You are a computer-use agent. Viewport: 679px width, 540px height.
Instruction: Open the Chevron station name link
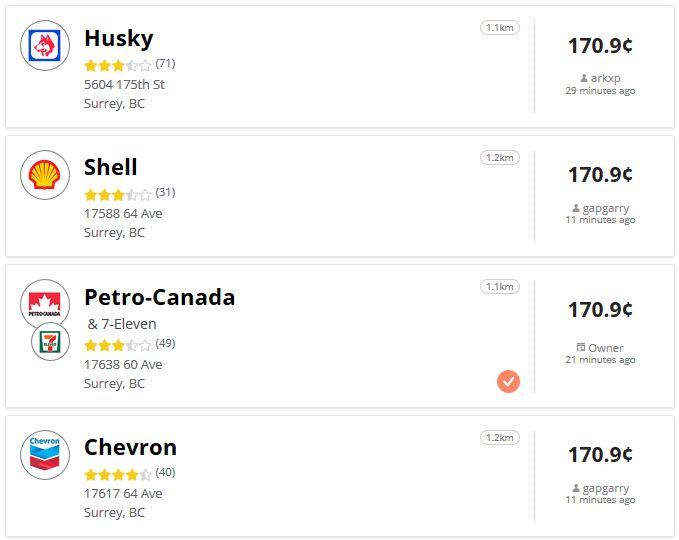130,447
